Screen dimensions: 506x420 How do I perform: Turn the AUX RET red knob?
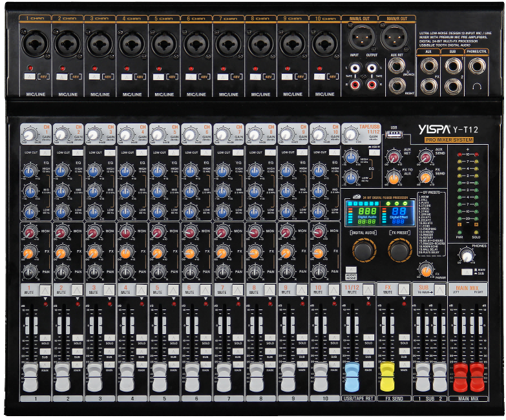pos(394,157)
